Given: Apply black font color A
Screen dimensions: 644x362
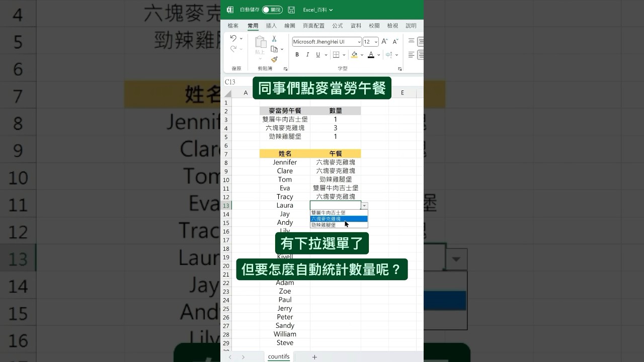Looking at the screenshot, I should click(371, 55).
